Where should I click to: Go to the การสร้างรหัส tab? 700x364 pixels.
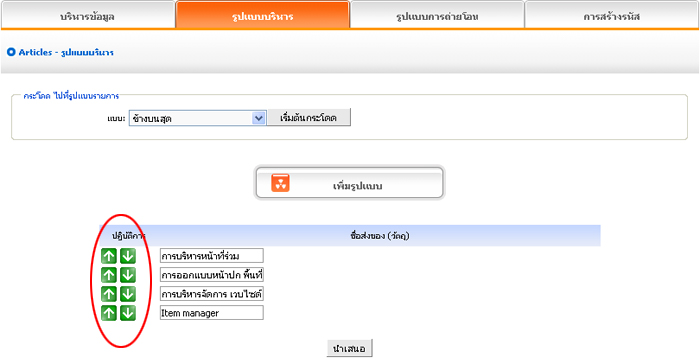(612, 15)
